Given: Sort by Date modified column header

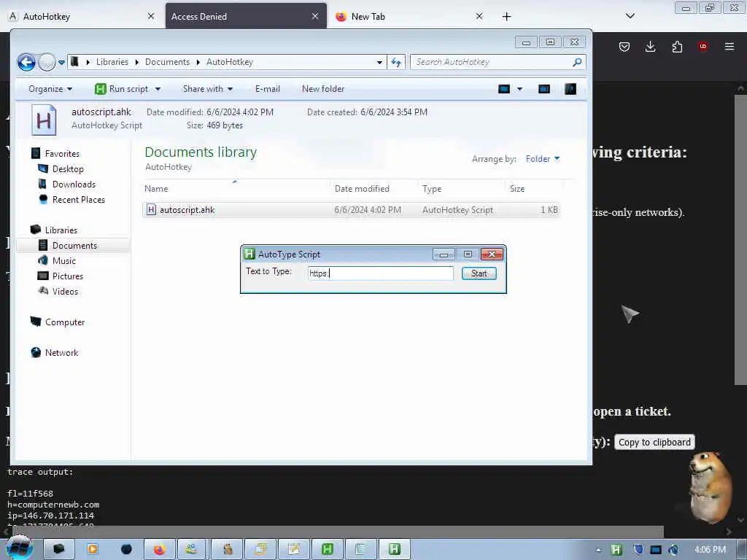Looking at the screenshot, I should tap(373, 189).
